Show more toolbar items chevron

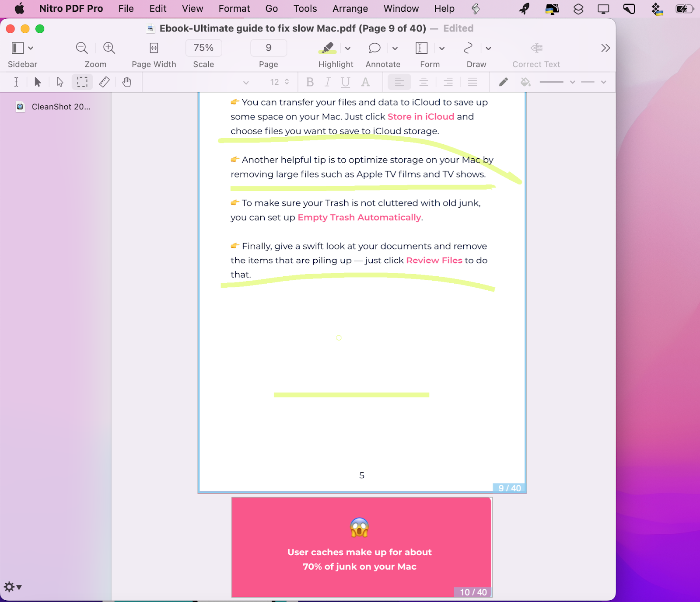pyautogui.click(x=605, y=48)
